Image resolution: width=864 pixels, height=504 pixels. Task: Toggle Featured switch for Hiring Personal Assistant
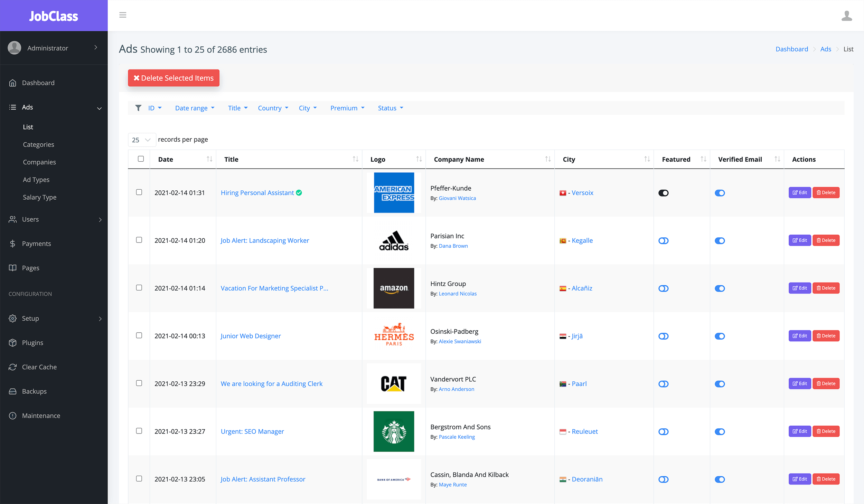click(x=663, y=193)
